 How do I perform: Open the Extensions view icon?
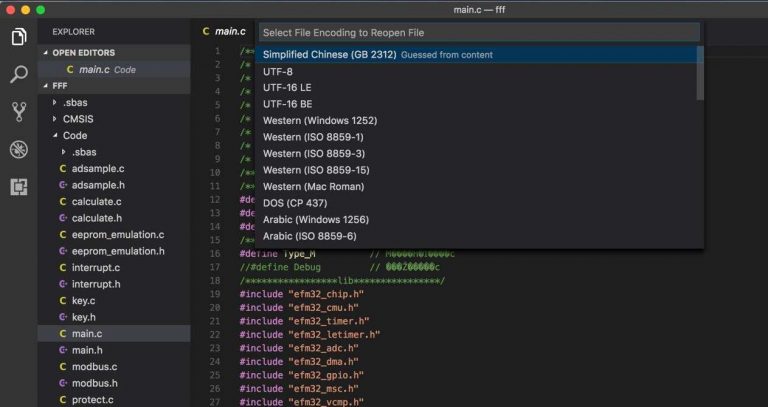18,186
